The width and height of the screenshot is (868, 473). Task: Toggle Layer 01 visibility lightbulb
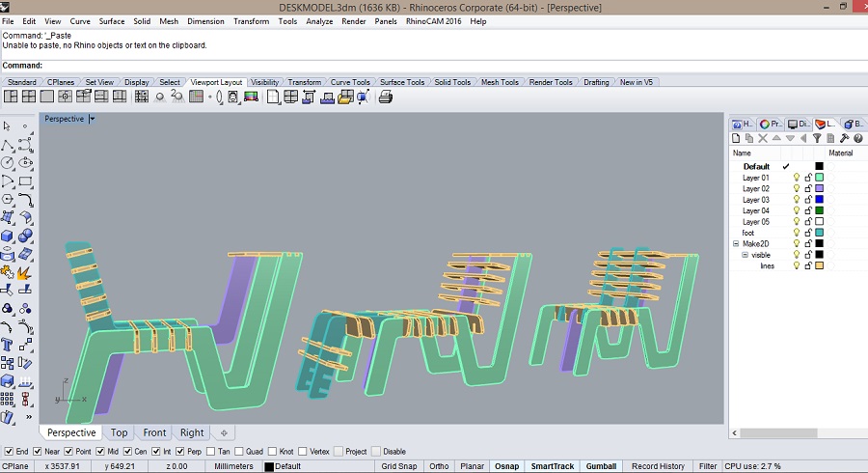coord(796,178)
